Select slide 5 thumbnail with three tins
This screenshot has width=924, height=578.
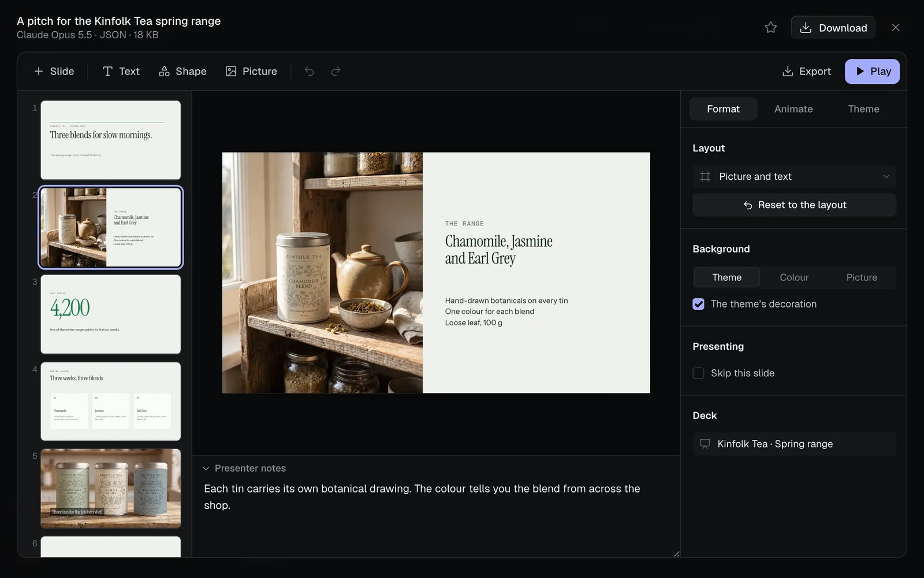pos(110,488)
